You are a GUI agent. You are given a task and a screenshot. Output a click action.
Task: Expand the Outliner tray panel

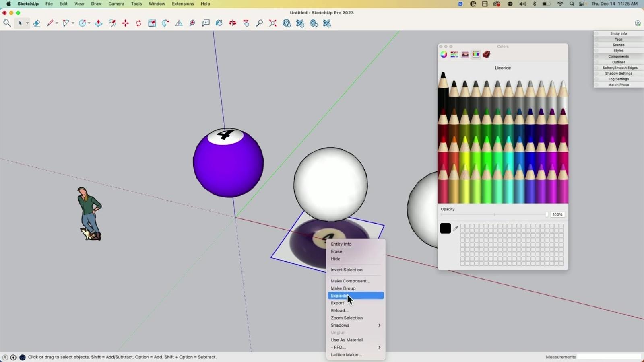pos(618,62)
